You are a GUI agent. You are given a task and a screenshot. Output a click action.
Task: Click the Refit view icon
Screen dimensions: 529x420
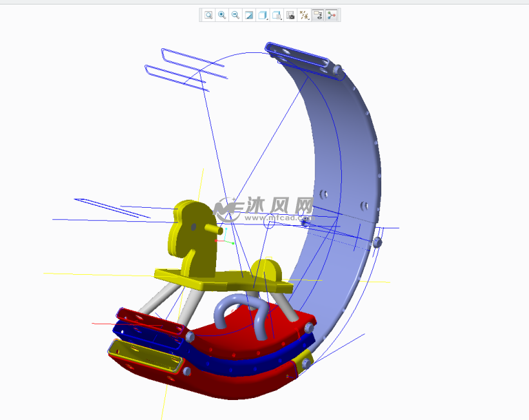[208, 15]
